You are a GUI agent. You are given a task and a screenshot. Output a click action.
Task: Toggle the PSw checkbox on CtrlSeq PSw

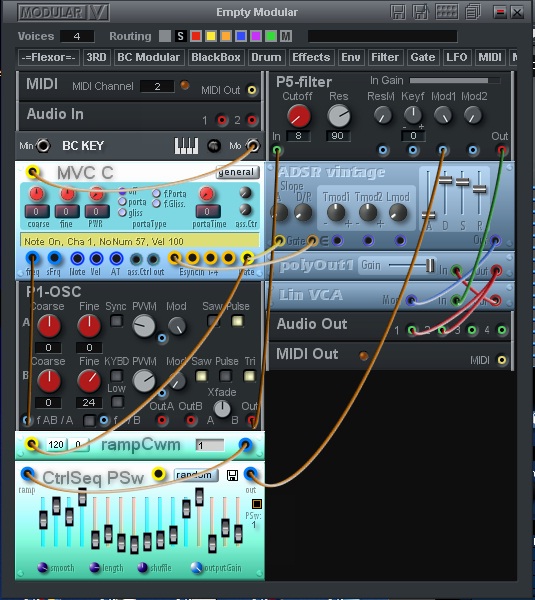coord(257,504)
